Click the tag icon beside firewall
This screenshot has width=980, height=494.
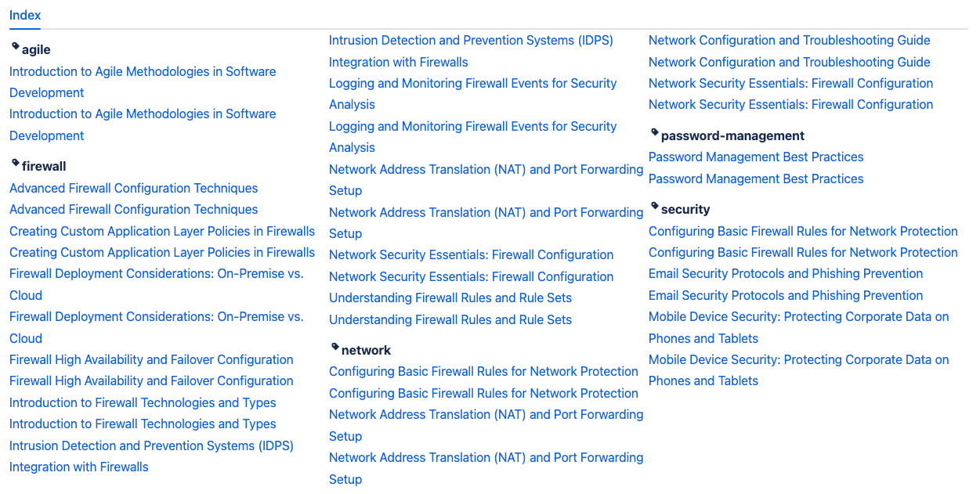coord(15,164)
